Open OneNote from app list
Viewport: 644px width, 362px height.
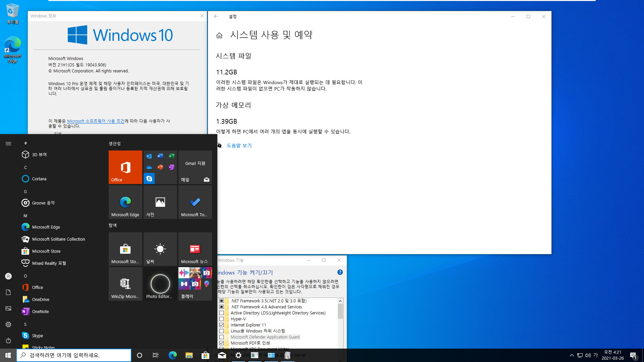[60, 311]
